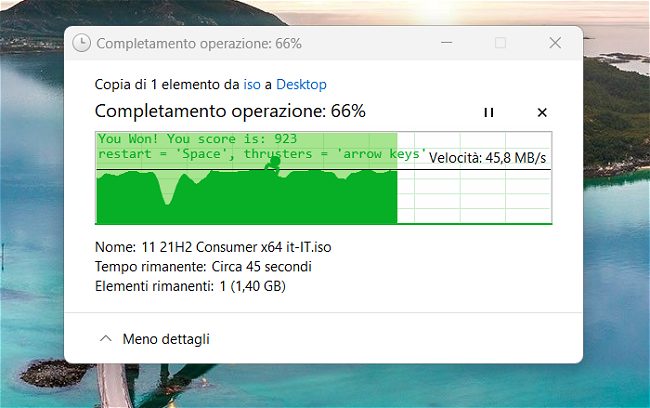Cancel the copy with the small X
Screen dimensions: 650x408
click(542, 112)
